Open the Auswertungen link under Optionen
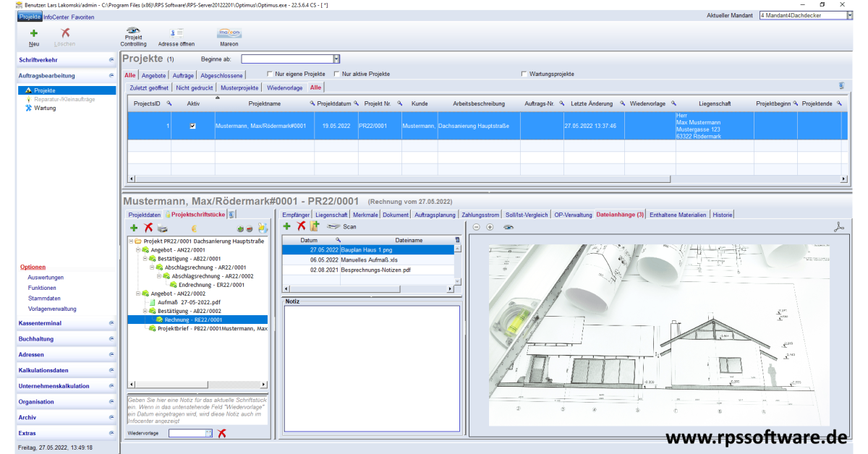 coord(46,278)
